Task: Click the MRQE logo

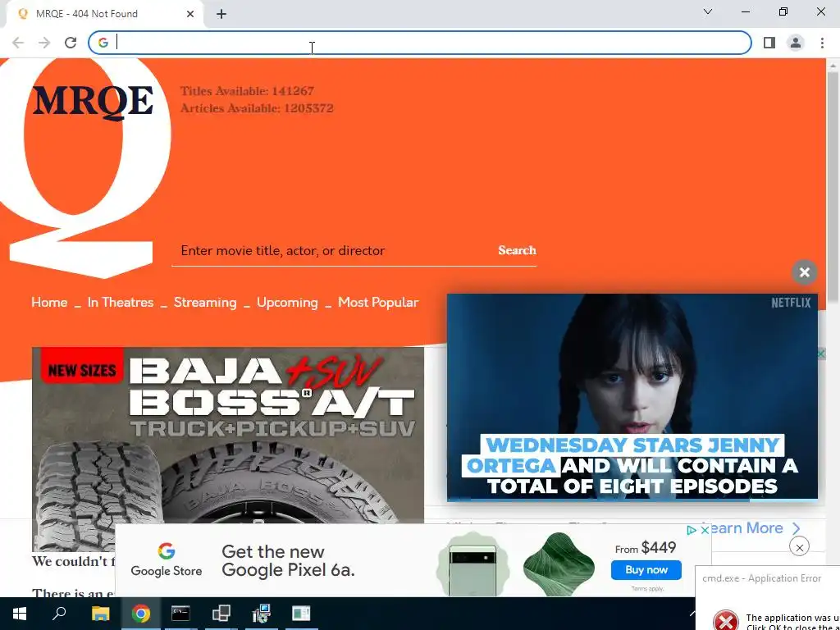Action: click(x=93, y=101)
